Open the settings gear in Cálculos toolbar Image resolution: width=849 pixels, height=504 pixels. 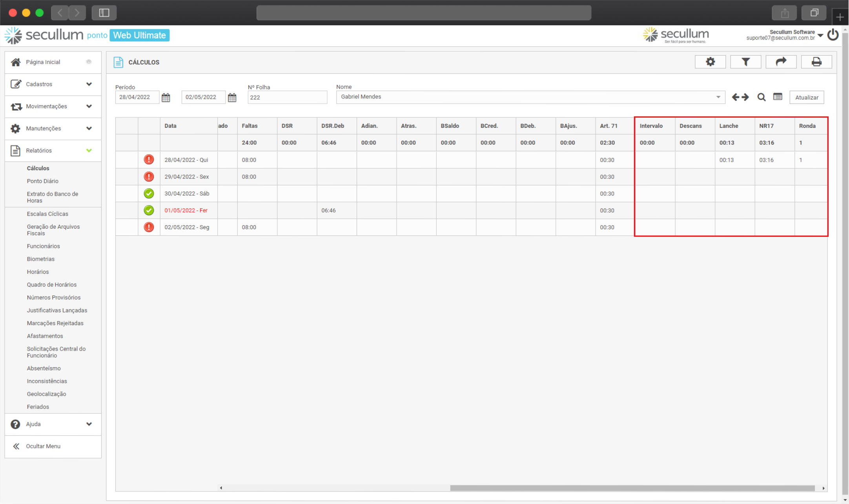[710, 62]
